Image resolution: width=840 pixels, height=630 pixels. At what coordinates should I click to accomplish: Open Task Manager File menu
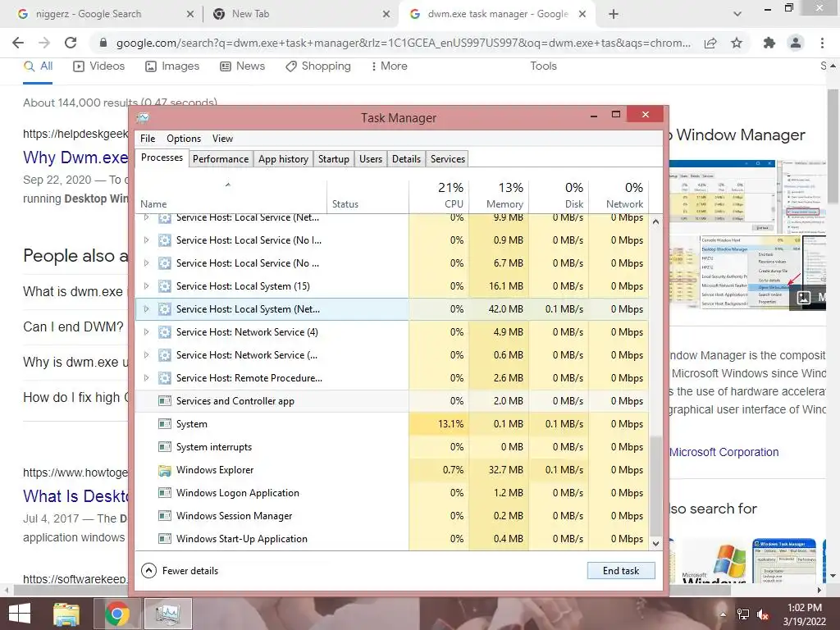148,138
